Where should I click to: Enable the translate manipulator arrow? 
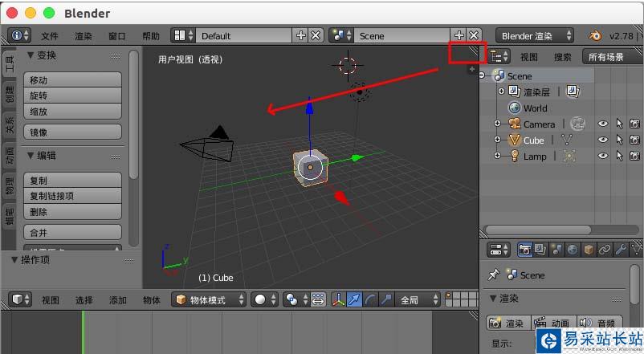tap(354, 299)
